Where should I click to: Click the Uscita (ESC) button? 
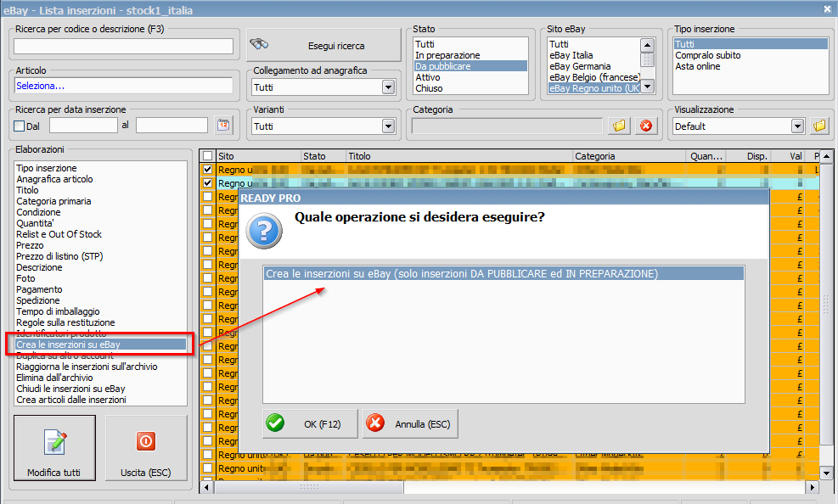tap(146, 448)
